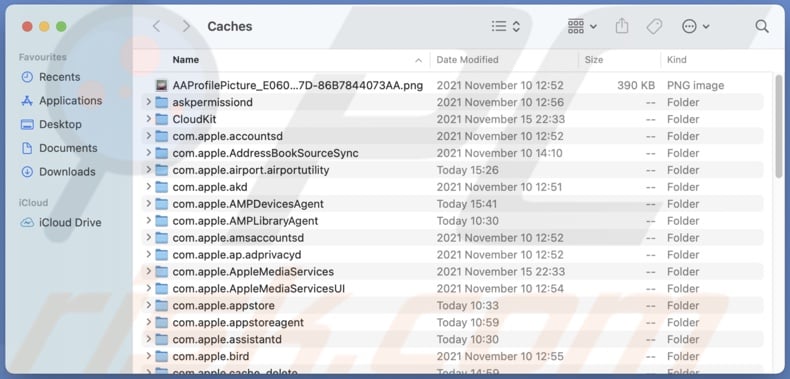Open iCloud Drive in the sidebar
This screenshot has height=379, width=790.
61,223
